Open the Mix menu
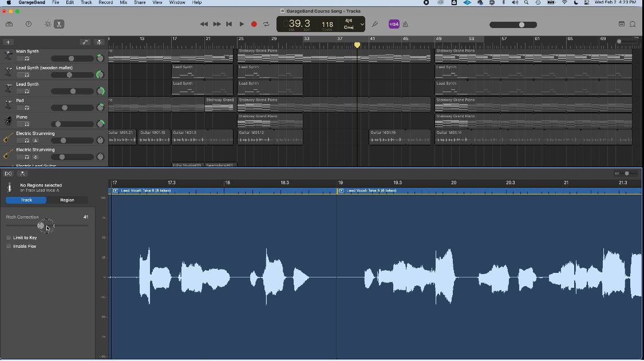 123,2
